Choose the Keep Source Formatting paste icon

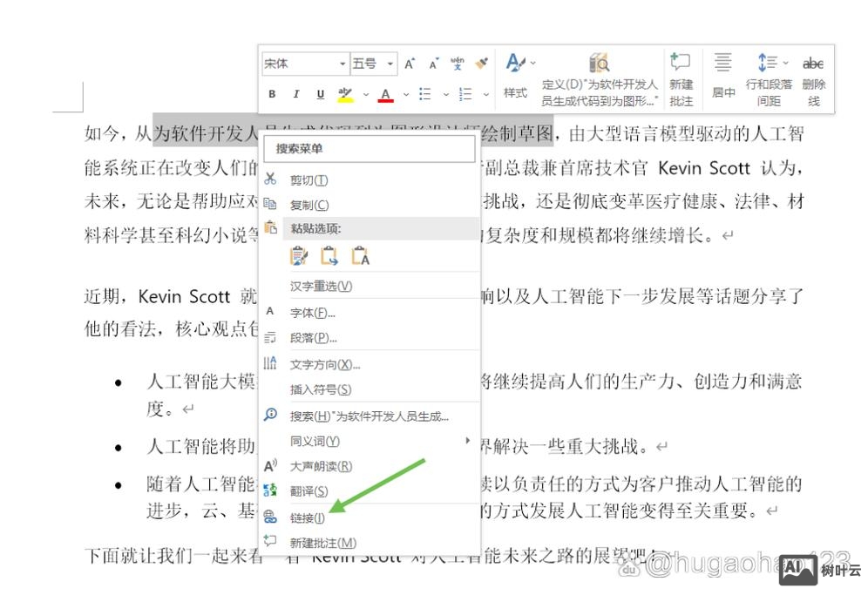point(299,254)
